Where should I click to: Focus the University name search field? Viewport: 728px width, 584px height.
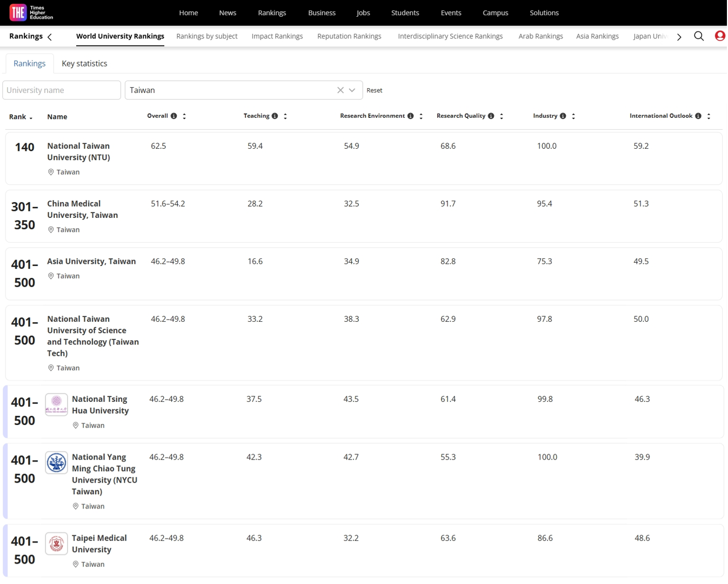pos(62,90)
